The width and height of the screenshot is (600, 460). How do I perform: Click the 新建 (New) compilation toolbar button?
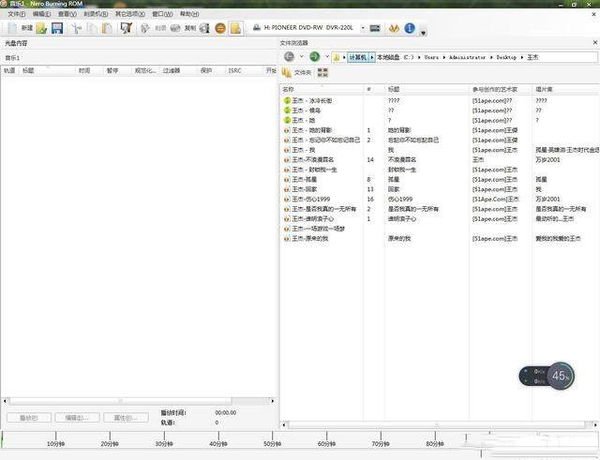(x=21, y=28)
